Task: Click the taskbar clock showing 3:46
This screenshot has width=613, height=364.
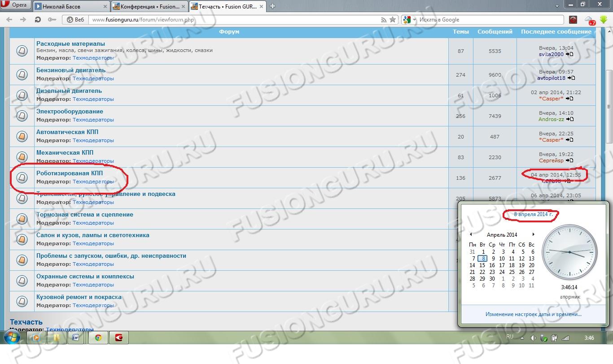Action: tap(589, 338)
